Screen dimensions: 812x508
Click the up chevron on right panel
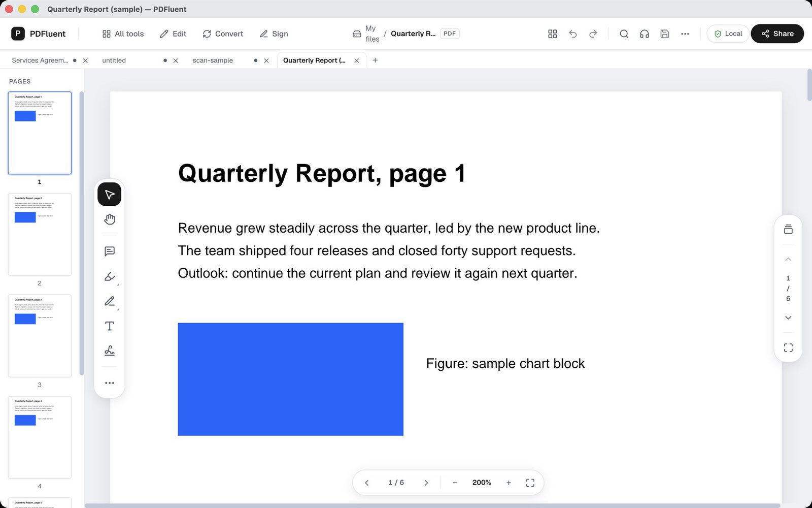(788, 259)
